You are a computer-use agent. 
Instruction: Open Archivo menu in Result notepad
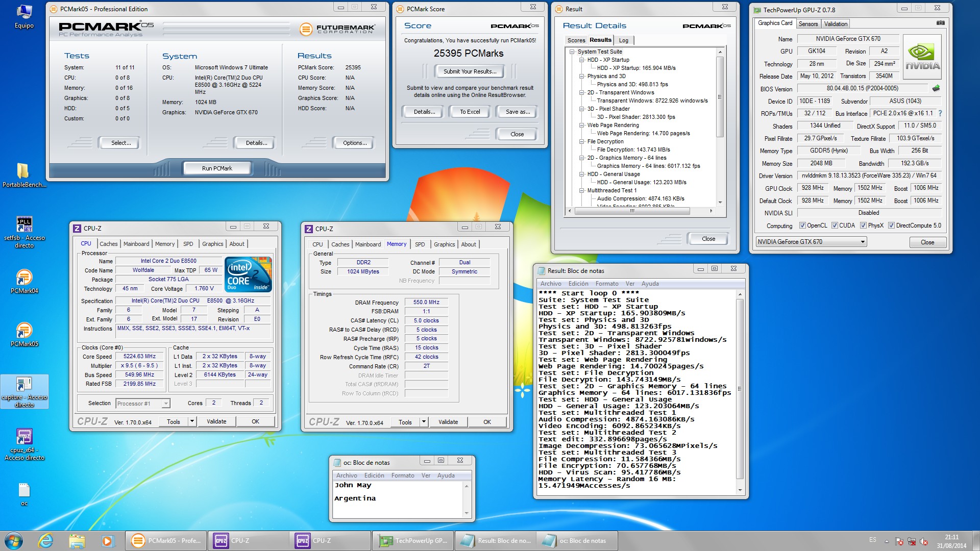coord(550,284)
